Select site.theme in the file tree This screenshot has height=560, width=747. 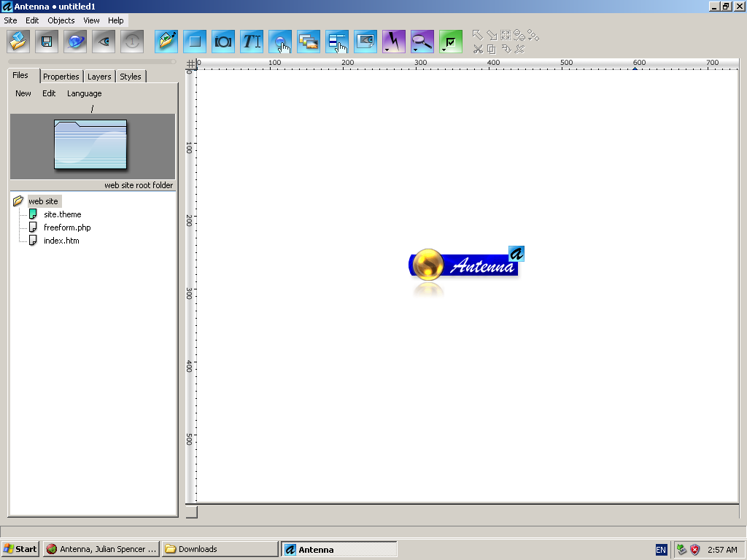(62, 214)
